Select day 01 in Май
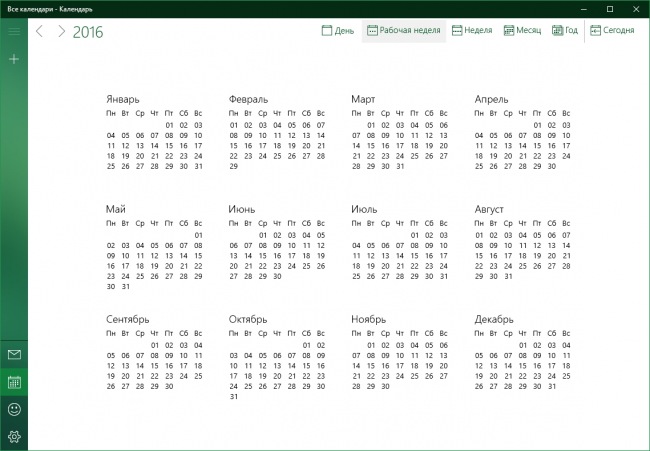The height and width of the screenshot is (451, 650). click(198, 235)
